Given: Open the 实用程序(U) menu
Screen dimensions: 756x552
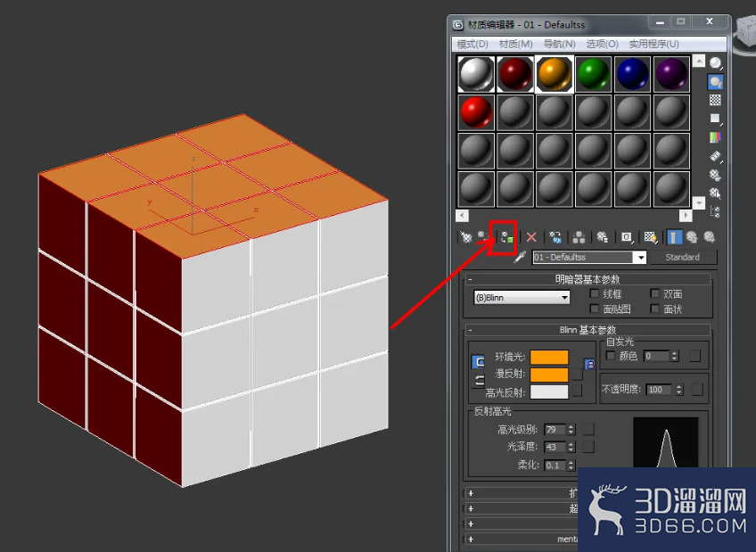Looking at the screenshot, I should coord(653,44).
